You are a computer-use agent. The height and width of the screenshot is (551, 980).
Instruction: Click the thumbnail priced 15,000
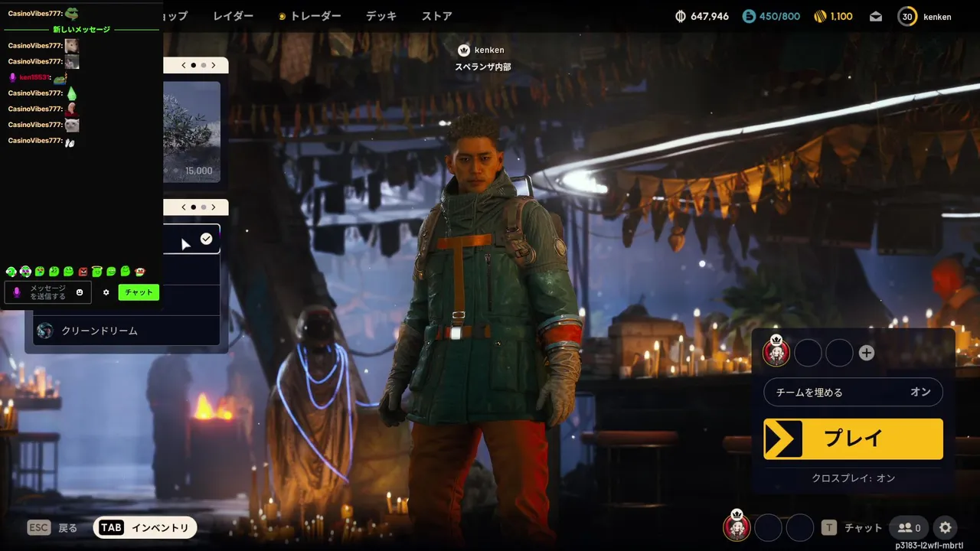(191, 132)
